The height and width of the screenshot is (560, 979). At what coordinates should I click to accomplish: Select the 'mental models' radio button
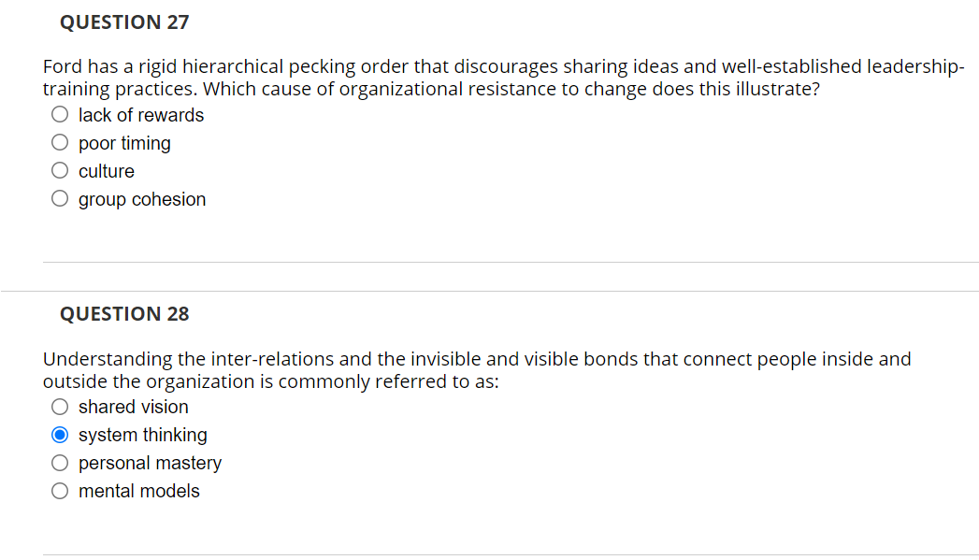(x=60, y=490)
